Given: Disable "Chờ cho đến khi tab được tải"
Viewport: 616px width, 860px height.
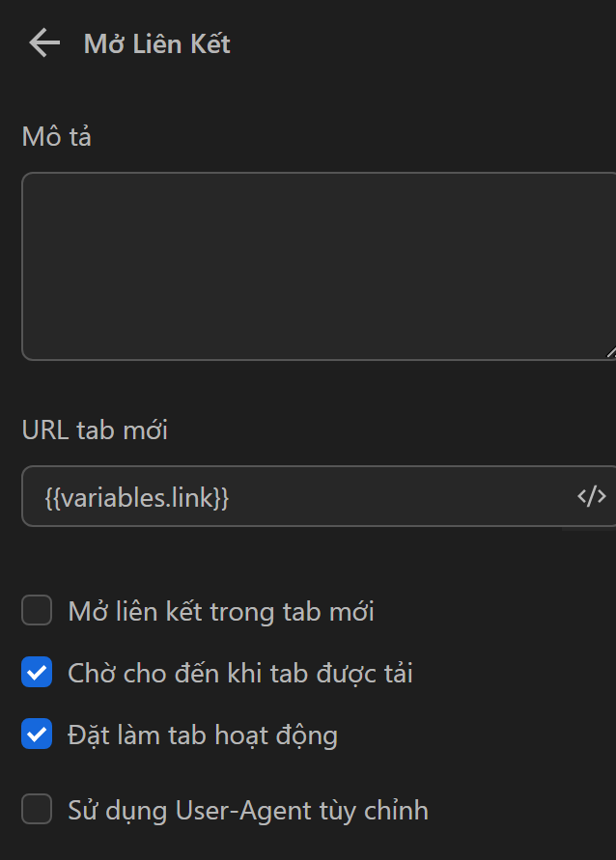Looking at the screenshot, I should [x=36, y=672].
